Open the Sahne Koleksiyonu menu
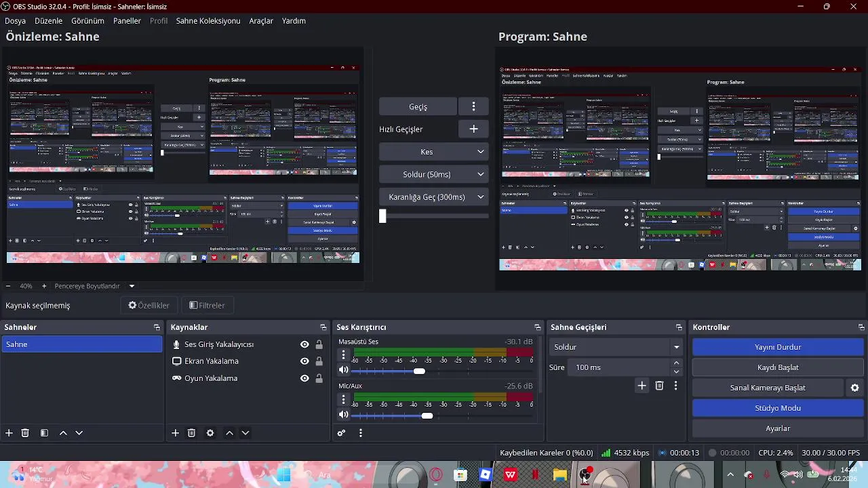 208,20
